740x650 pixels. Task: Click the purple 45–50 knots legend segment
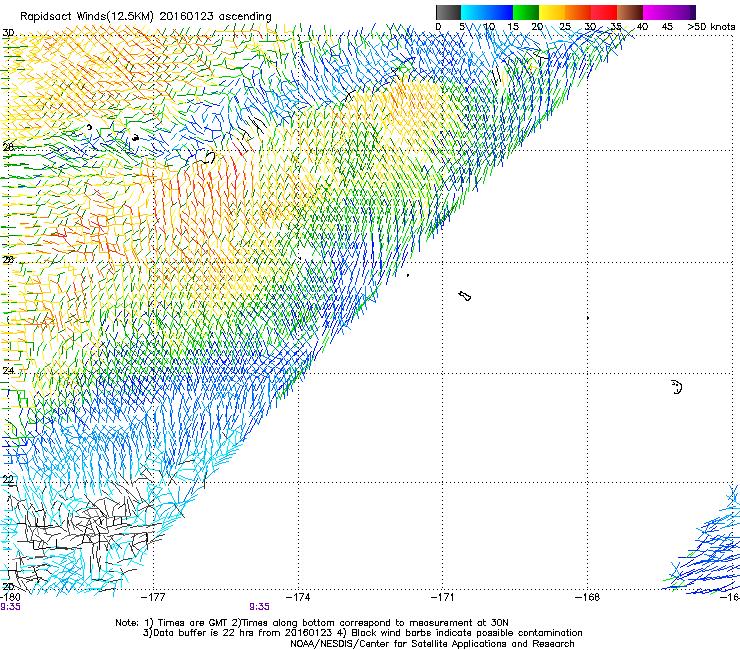682,12
